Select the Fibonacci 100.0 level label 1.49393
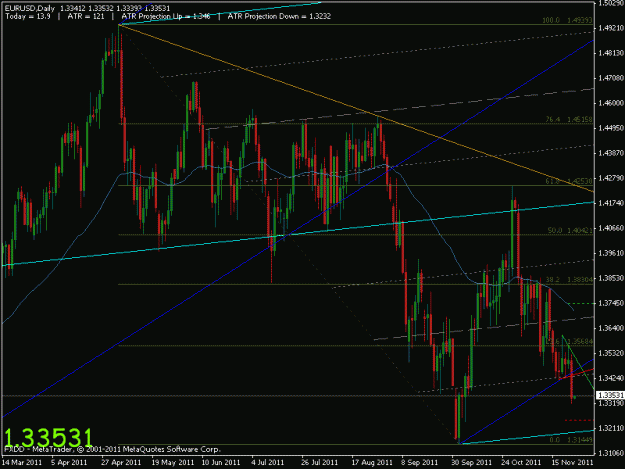The width and height of the screenshot is (625, 469). (x=568, y=20)
